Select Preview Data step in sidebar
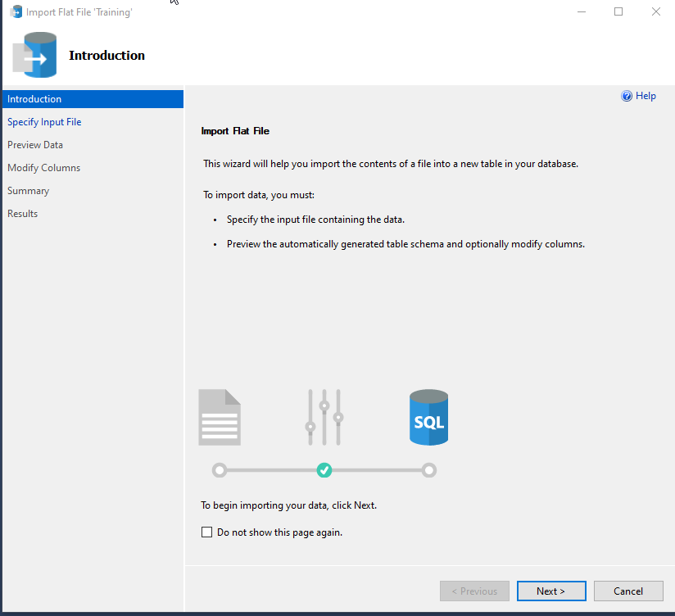Image resolution: width=675 pixels, height=616 pixels. tap(35, 145)
